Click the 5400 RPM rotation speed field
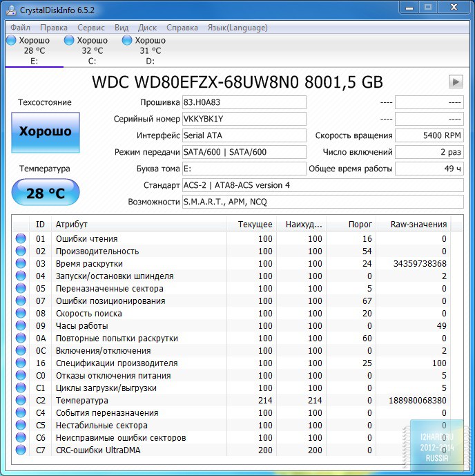Image resolution: width=475 pixels, height=476 pixels. pyautogui.click(x=429, y=135)
